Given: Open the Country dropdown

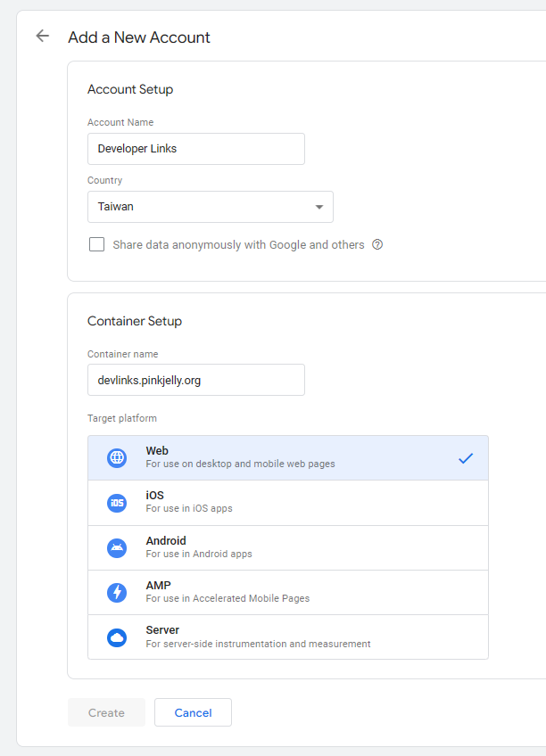Looking at the screenshot, I should tap(210, 207).
